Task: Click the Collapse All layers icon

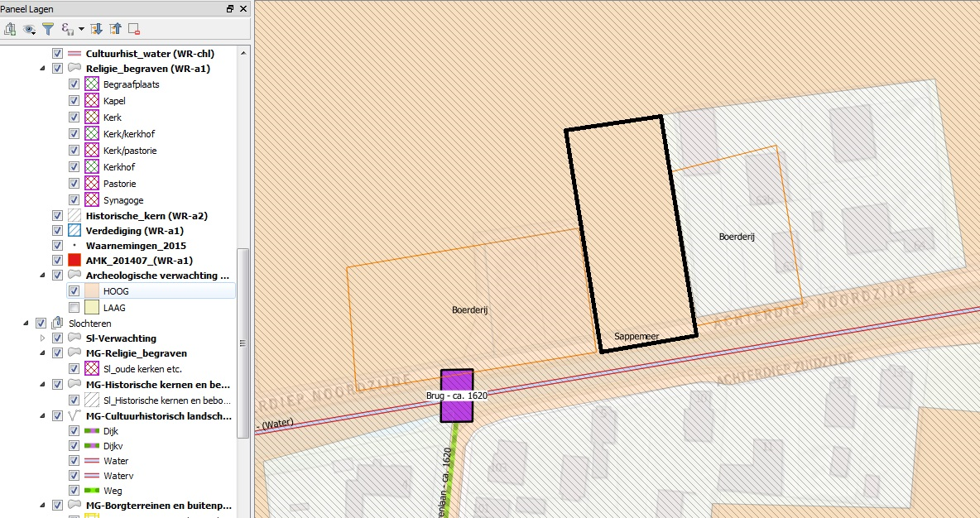Action: coord(115,29)
